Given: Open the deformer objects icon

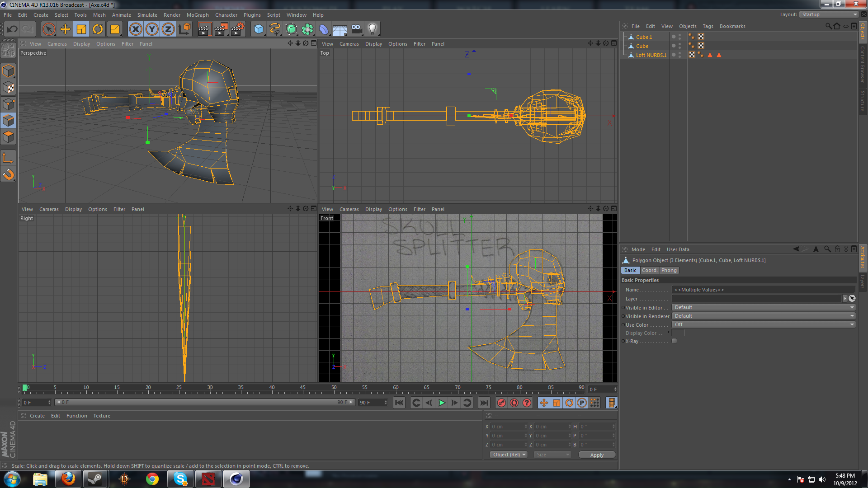Looking at the screenshot, I should click(x=324, y=29).
